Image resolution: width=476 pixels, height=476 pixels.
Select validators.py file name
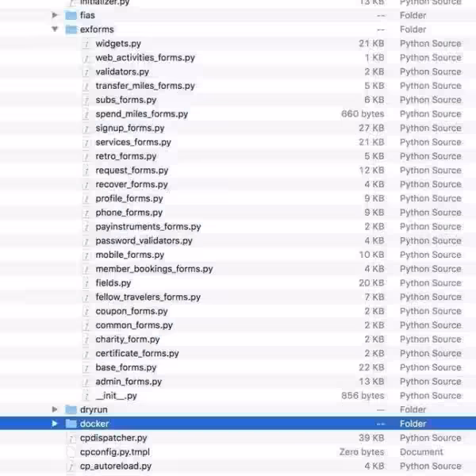121,71
